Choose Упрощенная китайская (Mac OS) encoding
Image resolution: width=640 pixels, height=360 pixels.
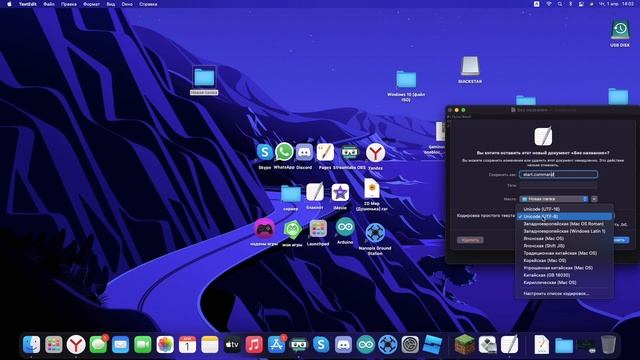(564, 268)
